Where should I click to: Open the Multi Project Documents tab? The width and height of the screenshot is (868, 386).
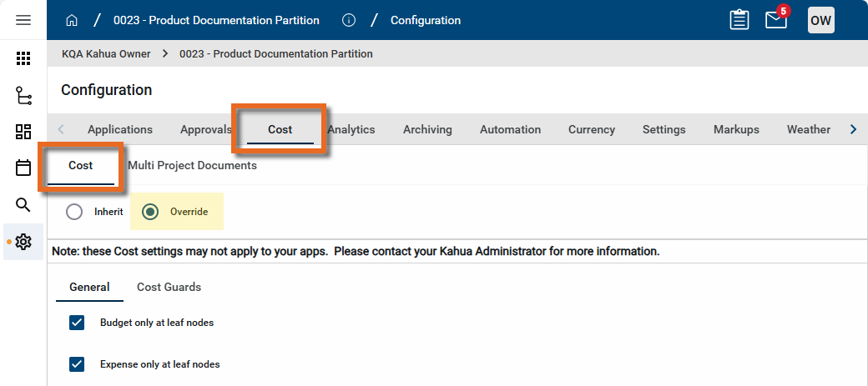click(x=192, y=165)
